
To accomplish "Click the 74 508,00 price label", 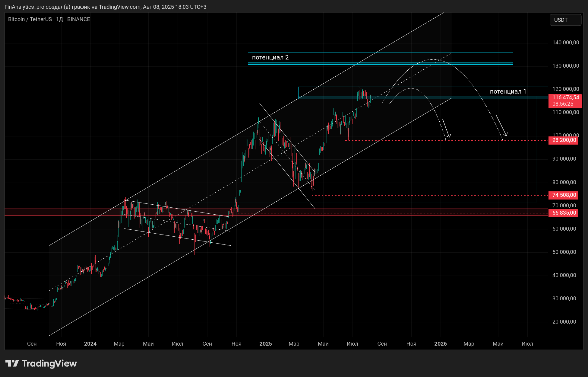I will coord(564,195).
